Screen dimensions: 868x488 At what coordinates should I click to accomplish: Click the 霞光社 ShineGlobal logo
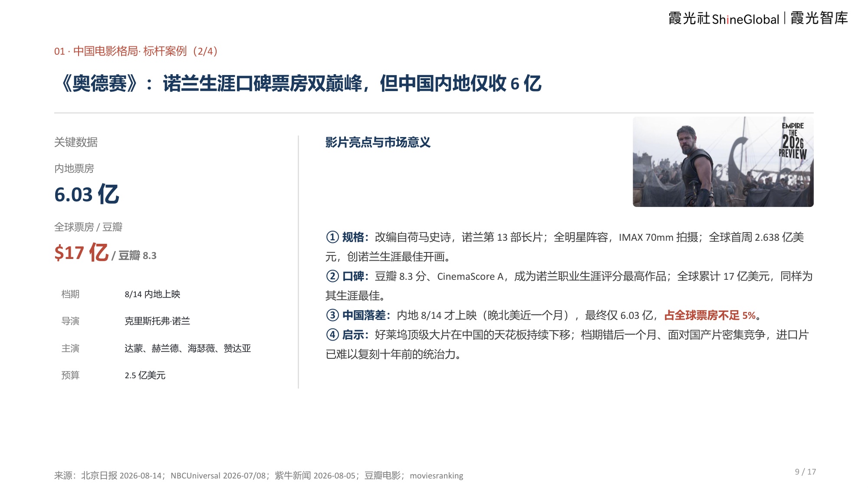[x=723, y=19]
